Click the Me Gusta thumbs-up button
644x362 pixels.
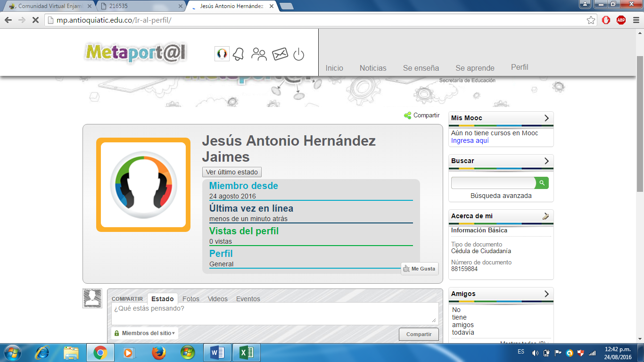click(x=419, y=269)
